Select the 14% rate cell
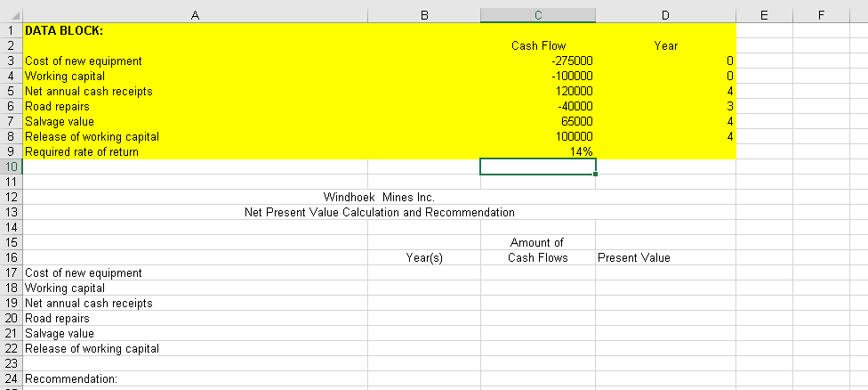This screenshot has width=868, height=390. coord(538,151)
